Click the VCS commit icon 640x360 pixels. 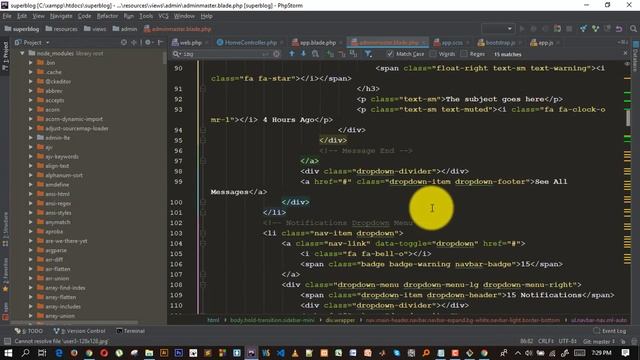click(596, 29)
